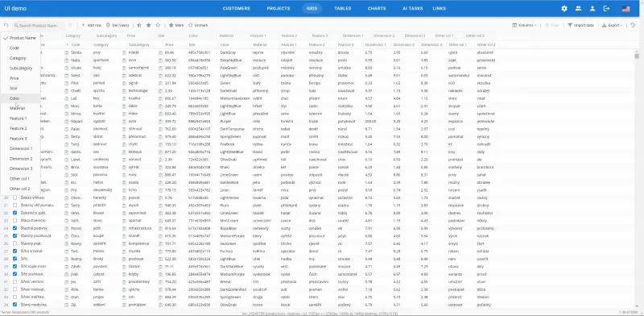This screenshot has width=644, height=316.
Task: Open the single user profile icon
Action: click(592, 8)
